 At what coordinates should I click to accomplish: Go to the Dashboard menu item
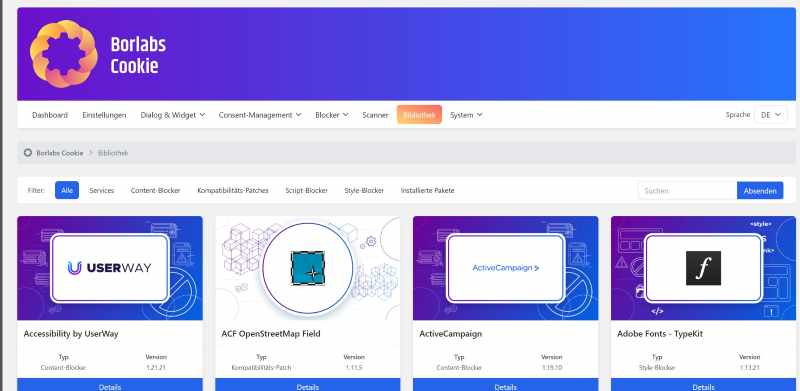(x=50, y=115)
